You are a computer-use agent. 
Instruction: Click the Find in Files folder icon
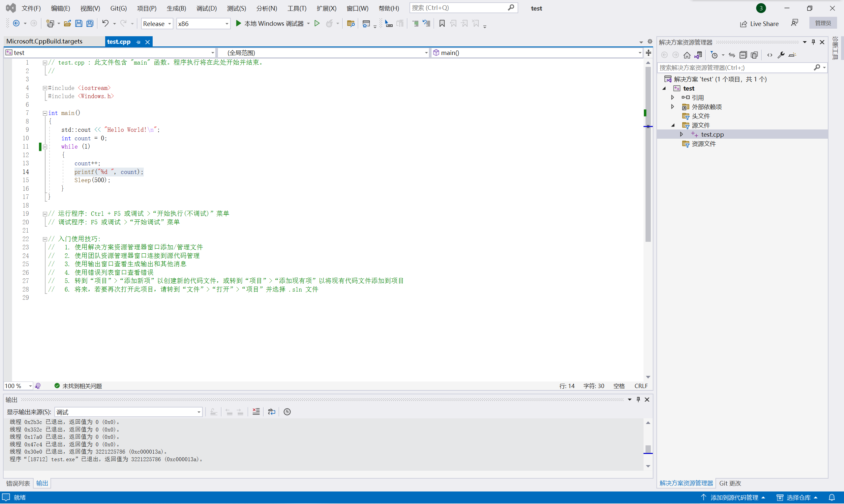[x=351, y=23]
